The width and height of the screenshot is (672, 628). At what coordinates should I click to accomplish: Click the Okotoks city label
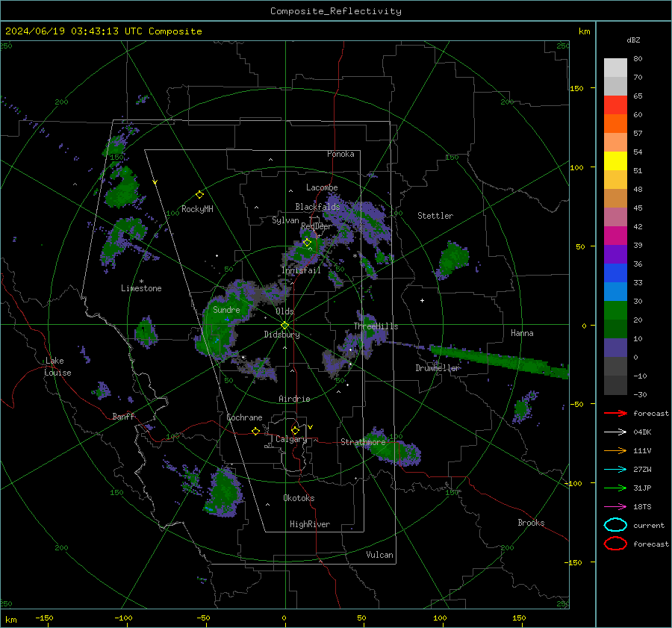(299, 498)
